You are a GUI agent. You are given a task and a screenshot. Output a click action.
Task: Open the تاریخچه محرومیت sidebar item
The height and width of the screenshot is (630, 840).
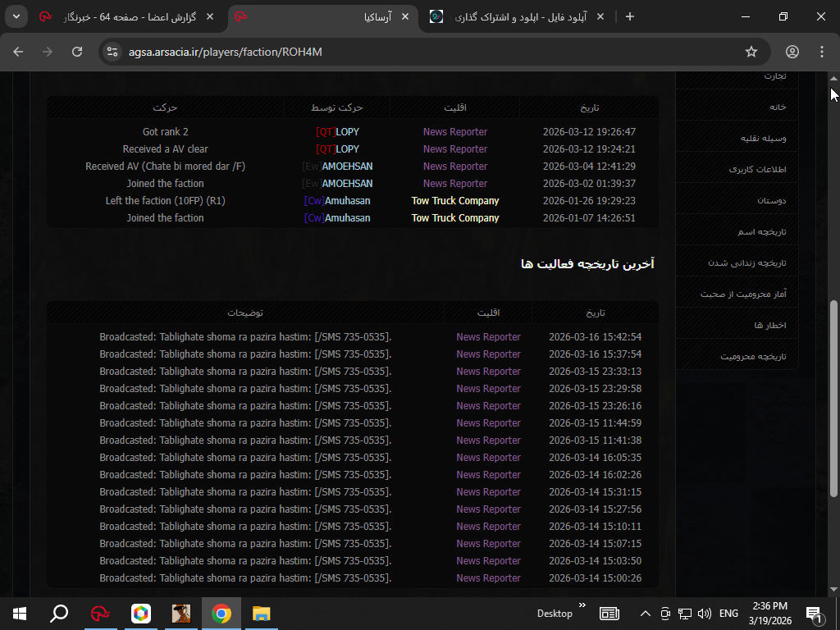(737, 356)
